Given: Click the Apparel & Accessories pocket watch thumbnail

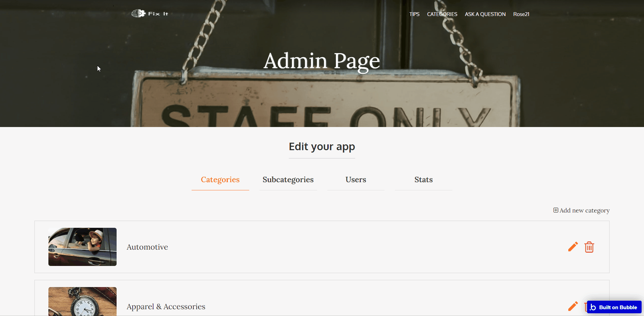Looking at the screenshot, I should [x=83, y=301].
